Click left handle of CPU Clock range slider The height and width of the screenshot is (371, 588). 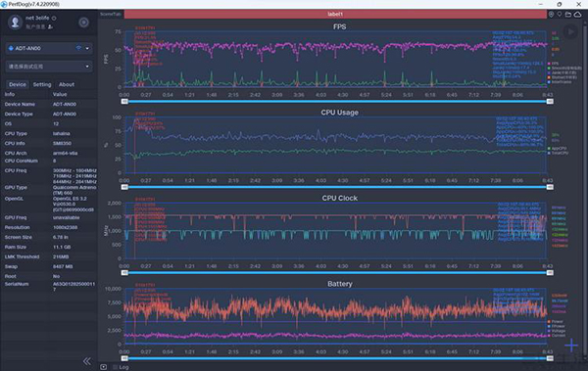tap(124, 273)
